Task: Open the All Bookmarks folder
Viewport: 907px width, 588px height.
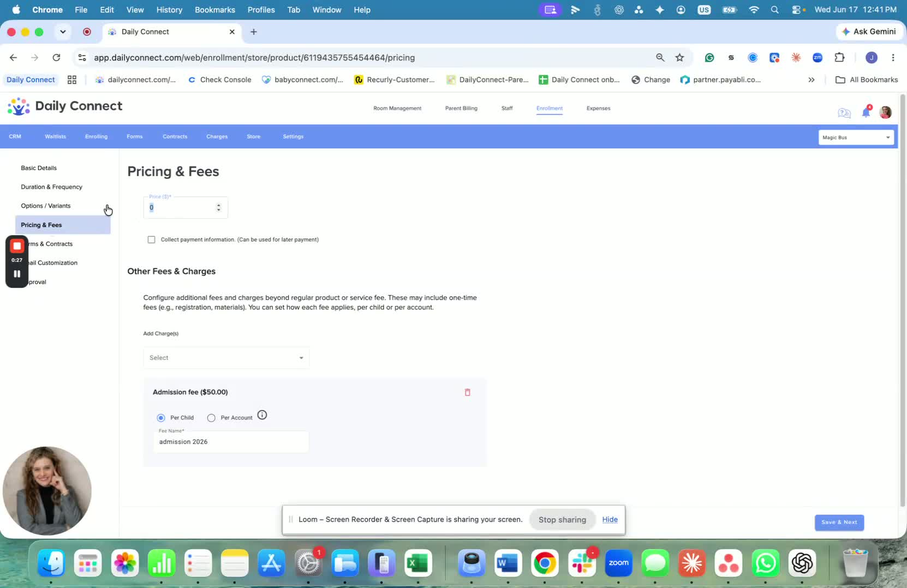Action: pos(867,80)
